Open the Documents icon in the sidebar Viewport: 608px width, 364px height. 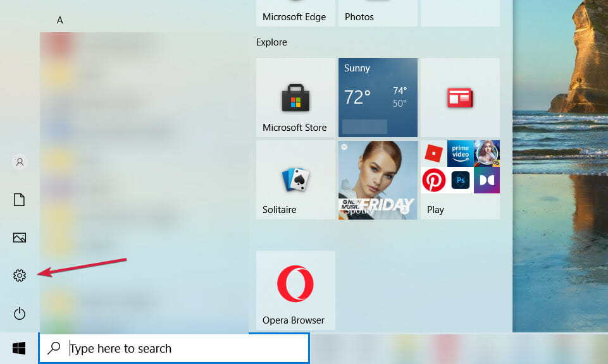pos(20,200)
